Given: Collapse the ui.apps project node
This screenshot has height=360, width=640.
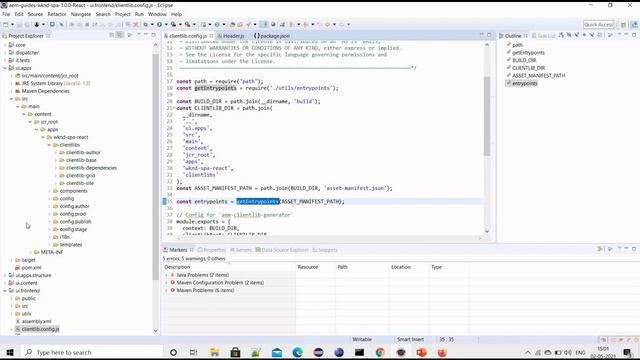Looking at the screenshot, I should pyautogui.click(x=5, y=68).
